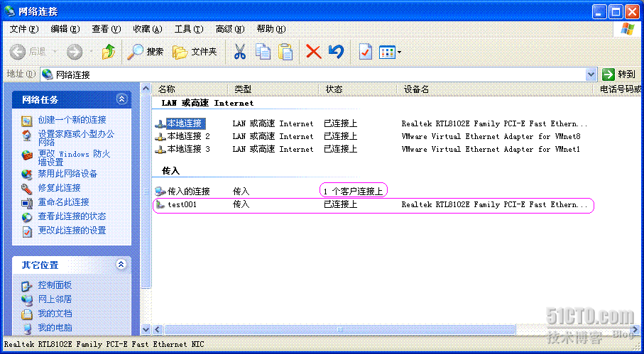The width and height of the screenshot is (644, 354).
Task: Click the Windows firewall brick icon
Action: (27, 155)
